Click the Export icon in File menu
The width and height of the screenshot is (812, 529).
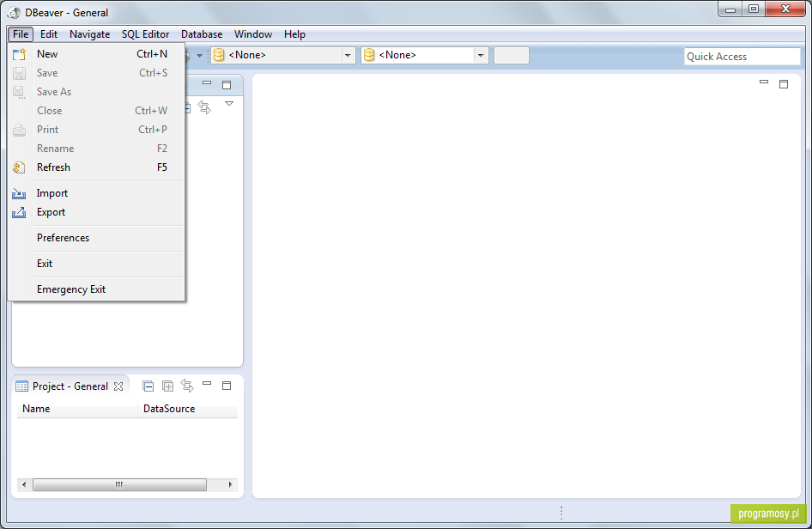tap(19, 212)
